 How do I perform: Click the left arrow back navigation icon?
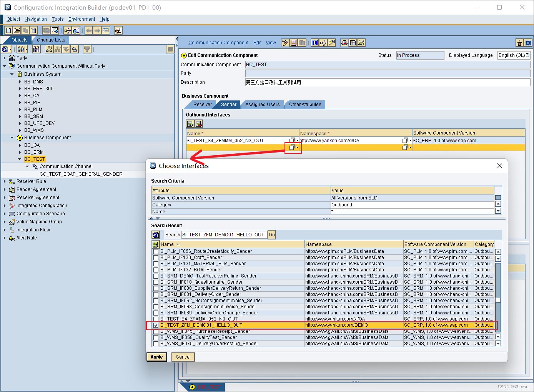89,30
